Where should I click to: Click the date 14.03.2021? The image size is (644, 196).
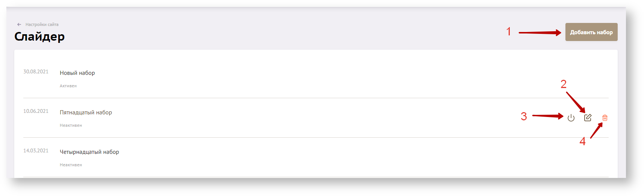pos(36,150)
